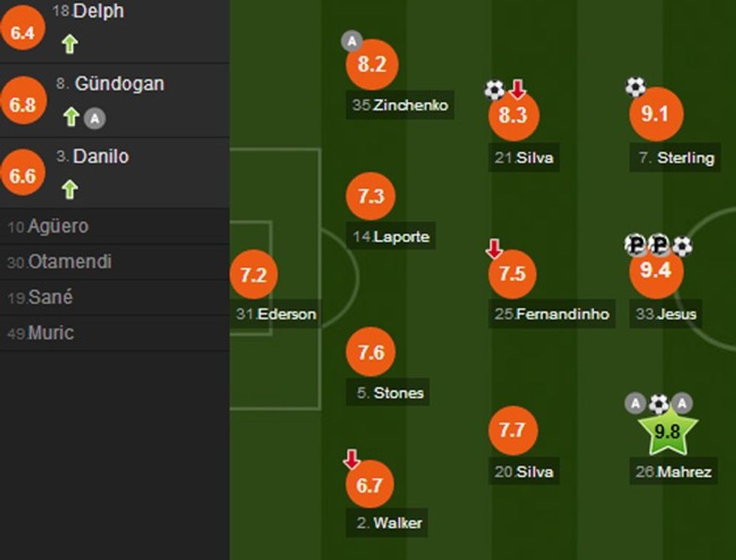Click Gündogan's 6.8 rating circle
This screenshot has height=560, width=736.
[x=23, y=104]
